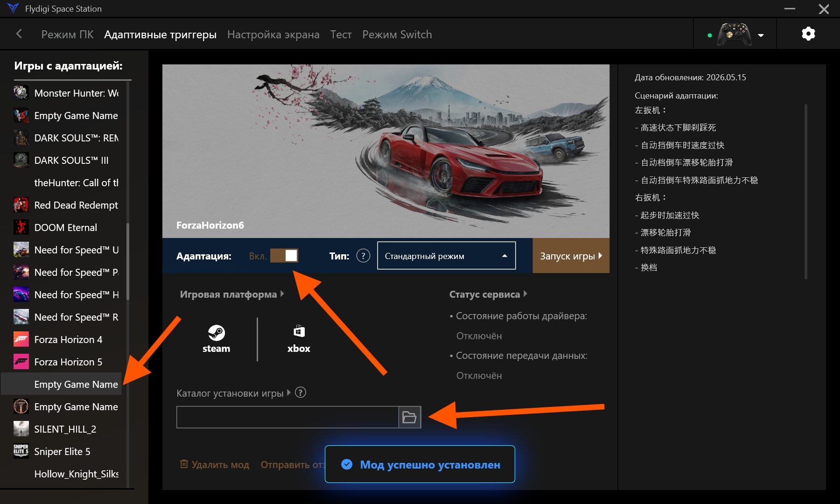Select the Steam platform icon

click(216, 339)
